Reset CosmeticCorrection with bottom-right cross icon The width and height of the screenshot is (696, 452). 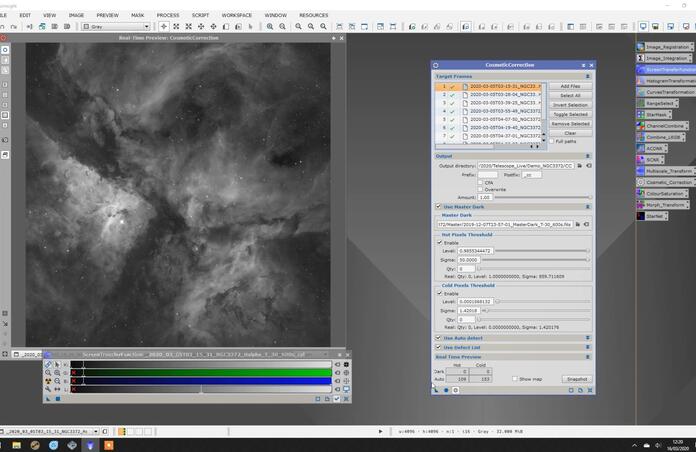(x=590, y=390)
